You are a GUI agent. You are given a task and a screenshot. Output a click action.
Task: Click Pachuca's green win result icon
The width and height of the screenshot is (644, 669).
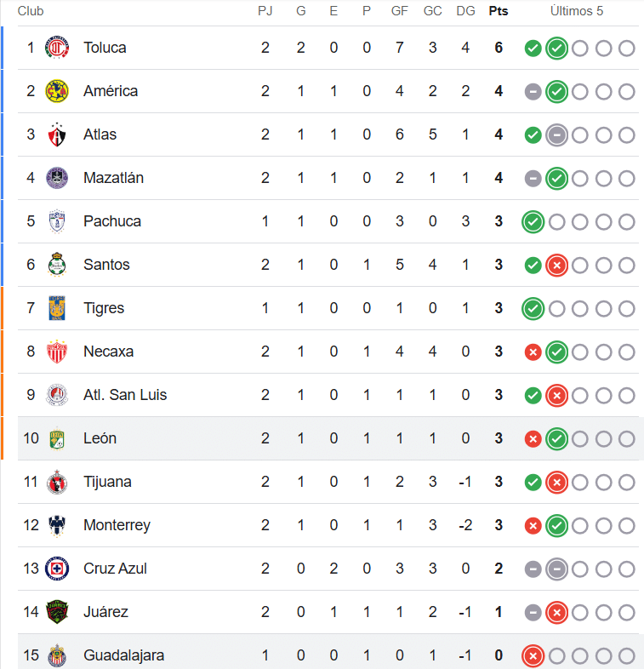(533, 222)
